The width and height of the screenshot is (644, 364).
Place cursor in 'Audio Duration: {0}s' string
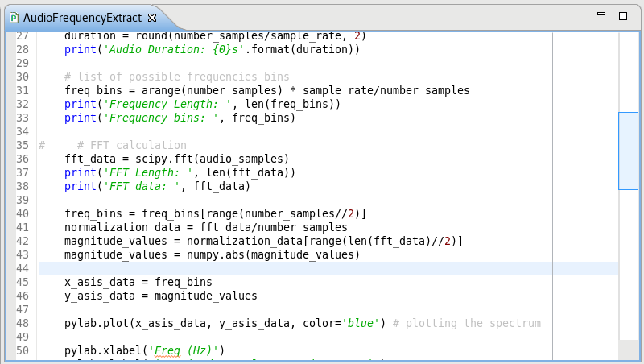click(x=174, y=49)
